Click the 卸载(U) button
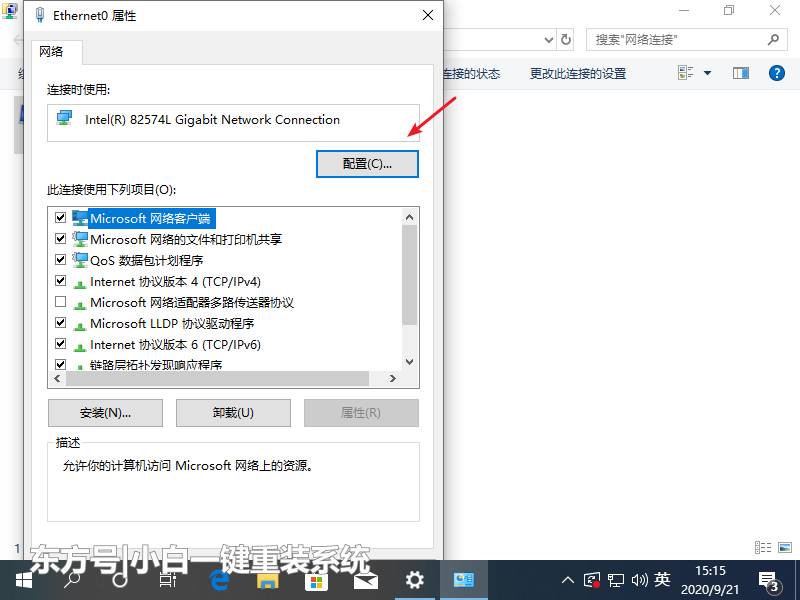 click(233, 413)
